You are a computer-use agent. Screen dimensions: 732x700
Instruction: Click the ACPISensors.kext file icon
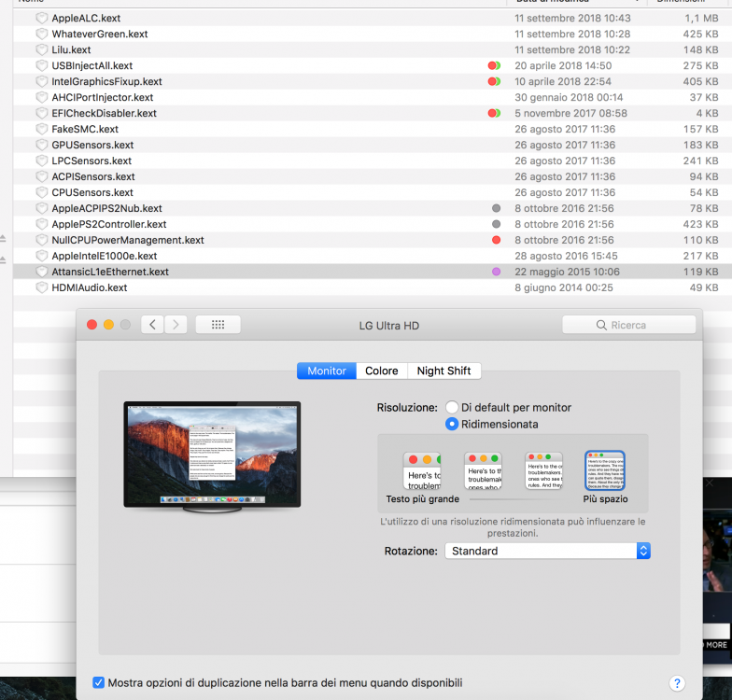pyautogui.click(x=42, y=177)
